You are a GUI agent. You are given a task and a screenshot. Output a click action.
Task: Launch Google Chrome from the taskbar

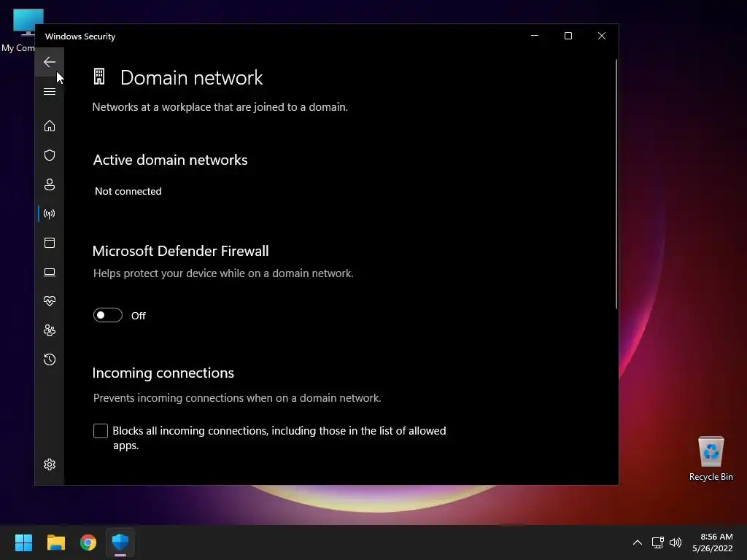pos(88,542)
